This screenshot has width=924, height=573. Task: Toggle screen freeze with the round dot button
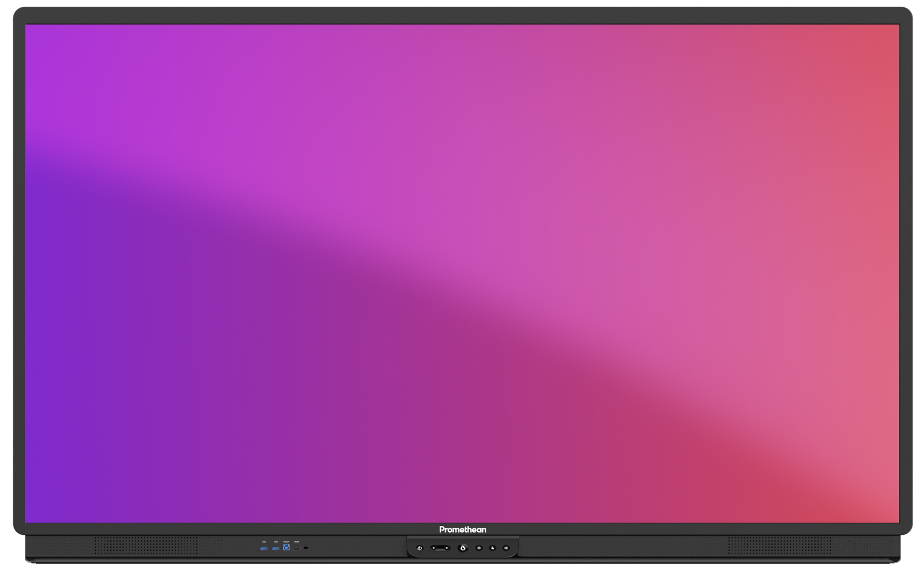point(479,548)
